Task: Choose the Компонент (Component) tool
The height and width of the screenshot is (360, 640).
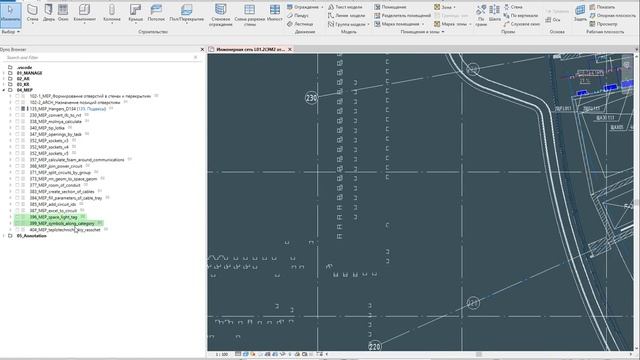Action: pyautogui.click(x=84, y=13)
